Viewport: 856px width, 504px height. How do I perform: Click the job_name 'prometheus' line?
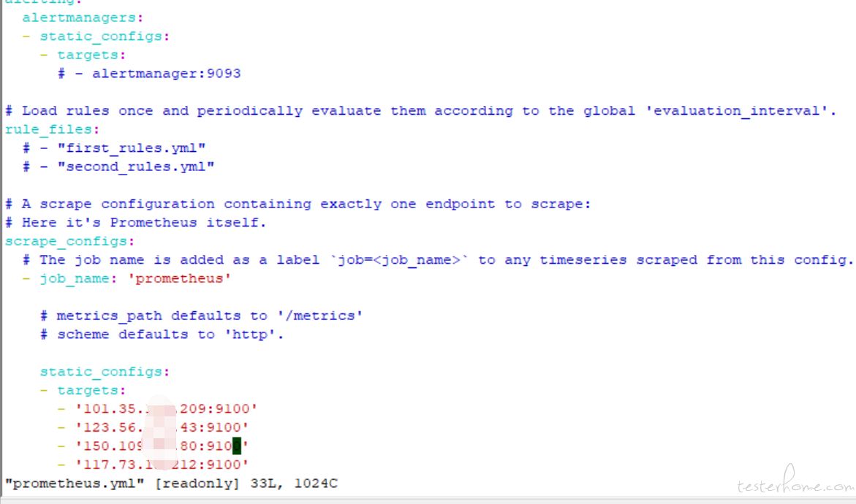click(x=126, y=278)
